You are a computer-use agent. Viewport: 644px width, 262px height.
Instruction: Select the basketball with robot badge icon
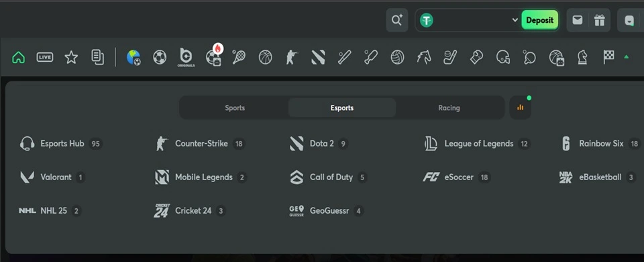pyautogui.click(x=556, y=58)
